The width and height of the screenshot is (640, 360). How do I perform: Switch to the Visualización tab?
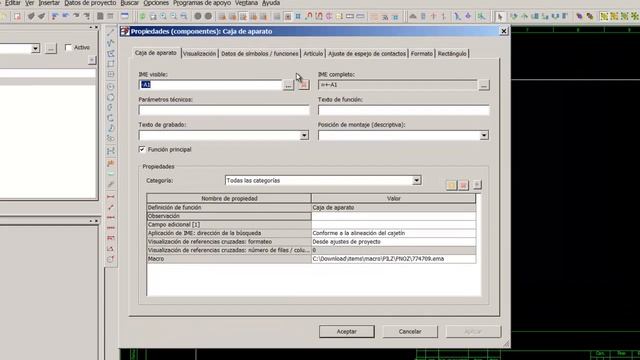click(x=199, y=53)
